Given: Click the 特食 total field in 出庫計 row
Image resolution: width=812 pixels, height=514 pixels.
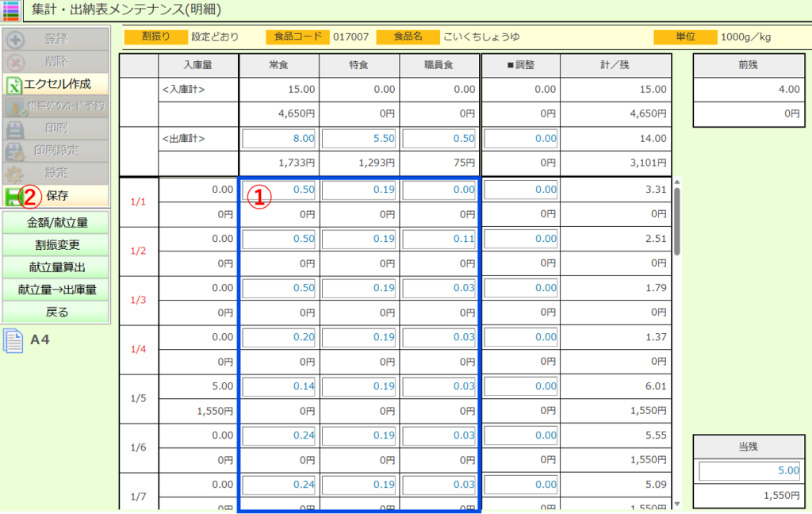Looking at the screenshot, I should [359, 139].
